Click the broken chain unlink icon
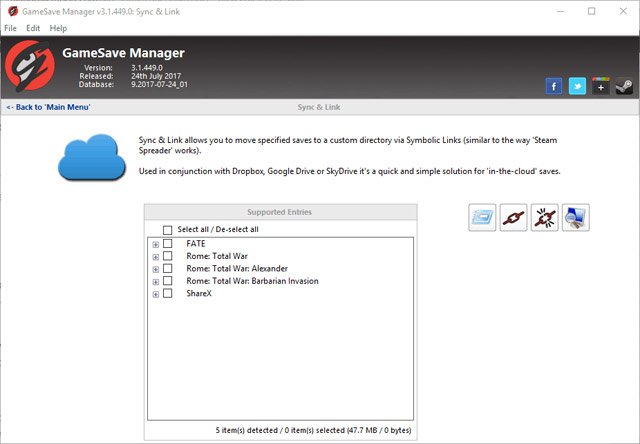The image size is (640, 444). pos(544,217)
